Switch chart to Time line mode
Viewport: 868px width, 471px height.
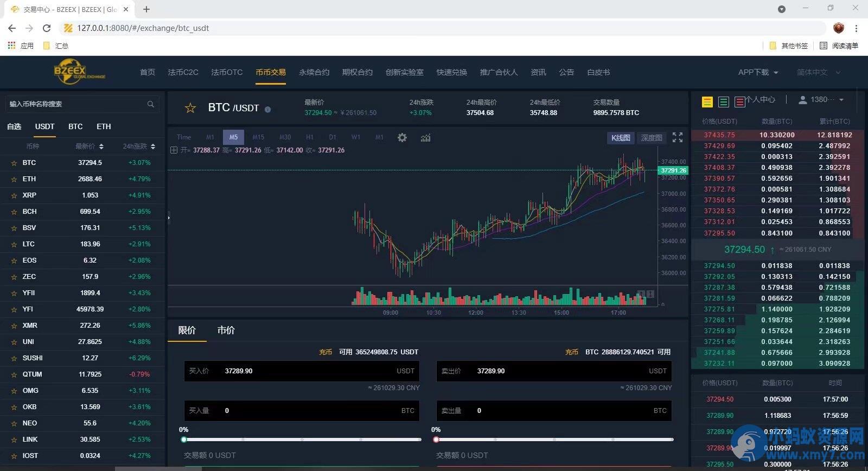(184, 137)
